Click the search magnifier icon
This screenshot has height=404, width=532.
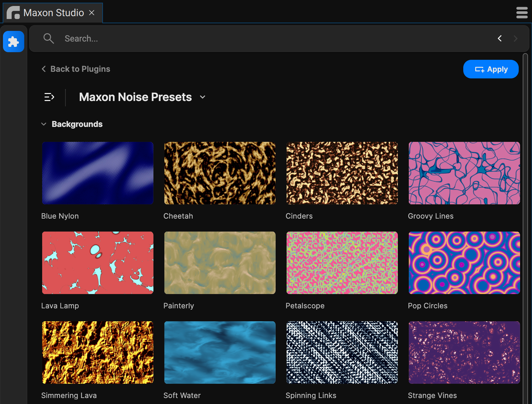(x=48, y=39)
